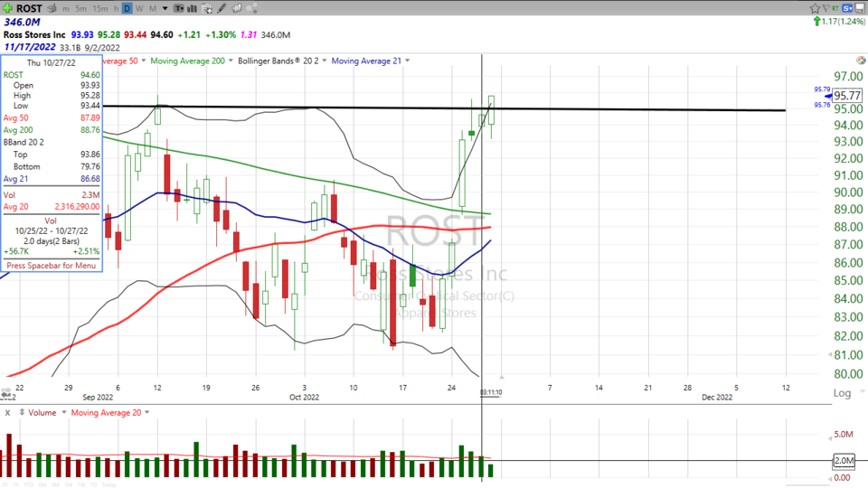Select the 5Y range button
Screen dimensions: 868x488
(5, 484)
